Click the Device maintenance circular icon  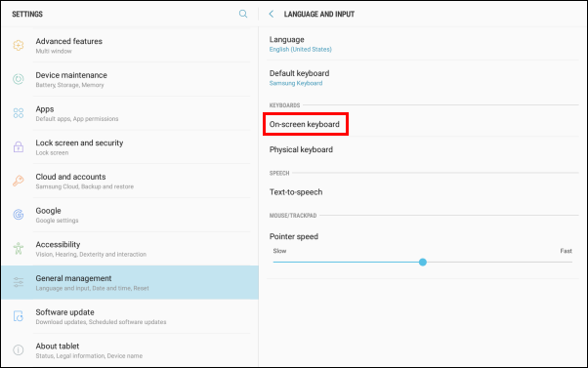[x=18, y=79]
